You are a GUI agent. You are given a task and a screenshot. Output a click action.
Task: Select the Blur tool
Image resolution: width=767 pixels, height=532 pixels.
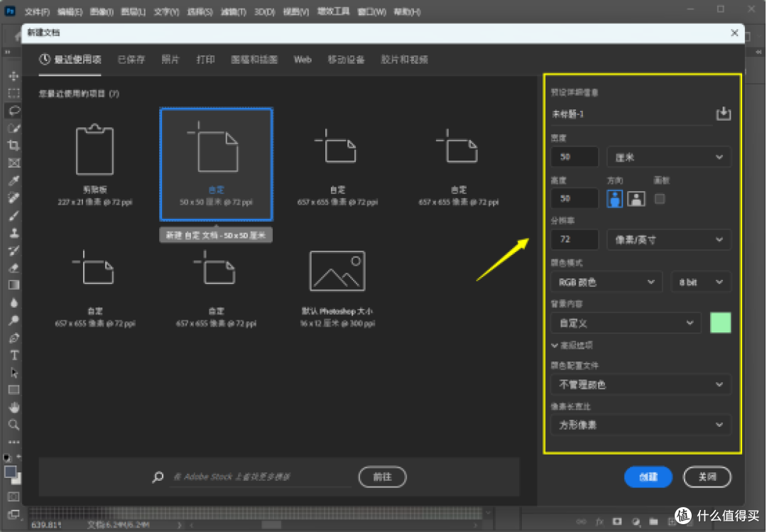13,303
